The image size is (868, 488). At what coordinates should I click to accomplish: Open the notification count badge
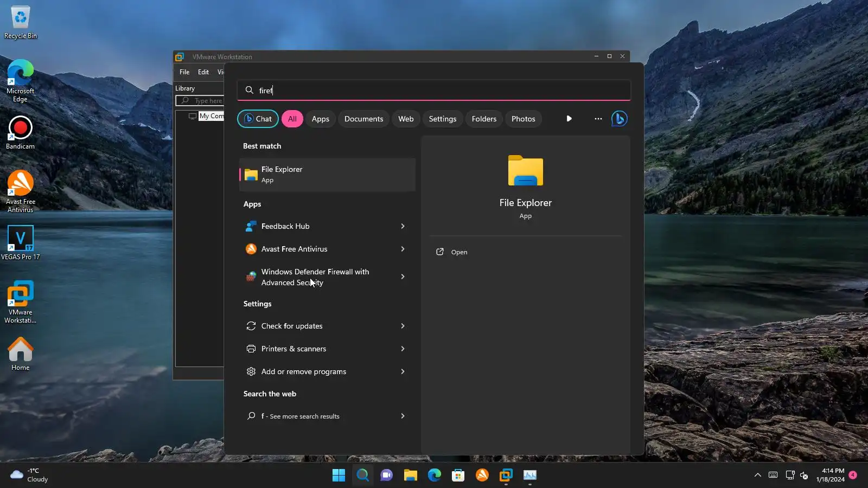pyautogui.click(x=853, y=475)
